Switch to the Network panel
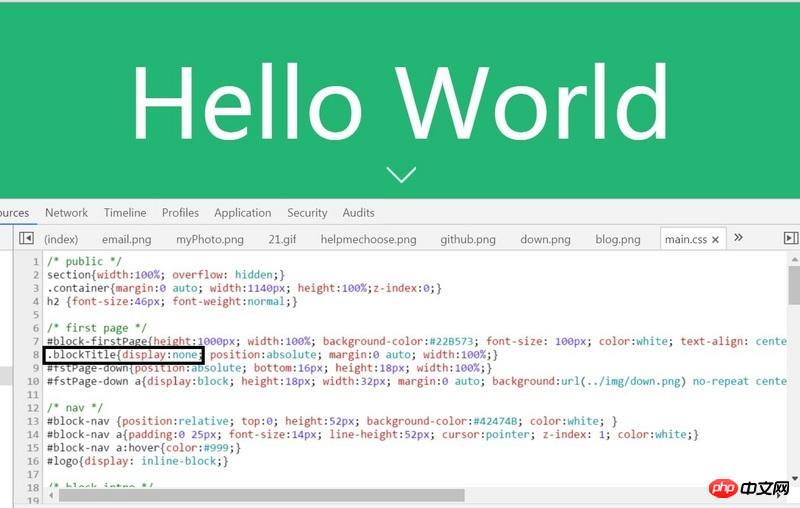 pos(66,213)
